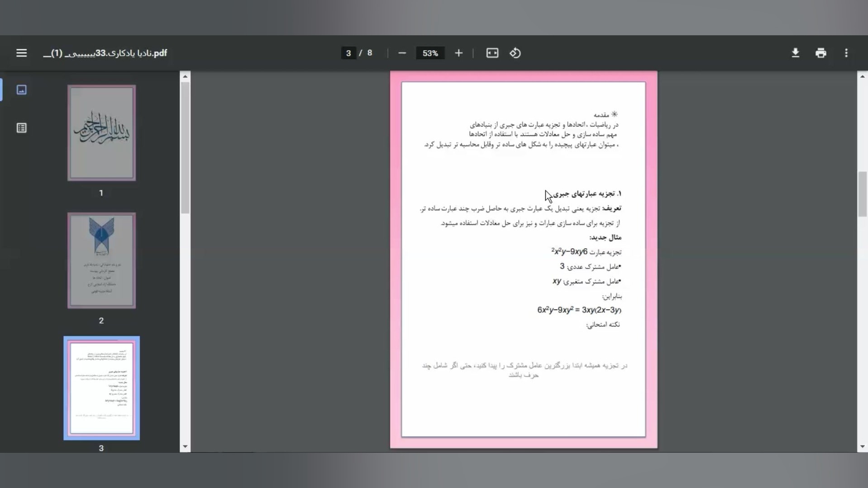Download the PDF file
Screen dimensions: 868x488
795,53
